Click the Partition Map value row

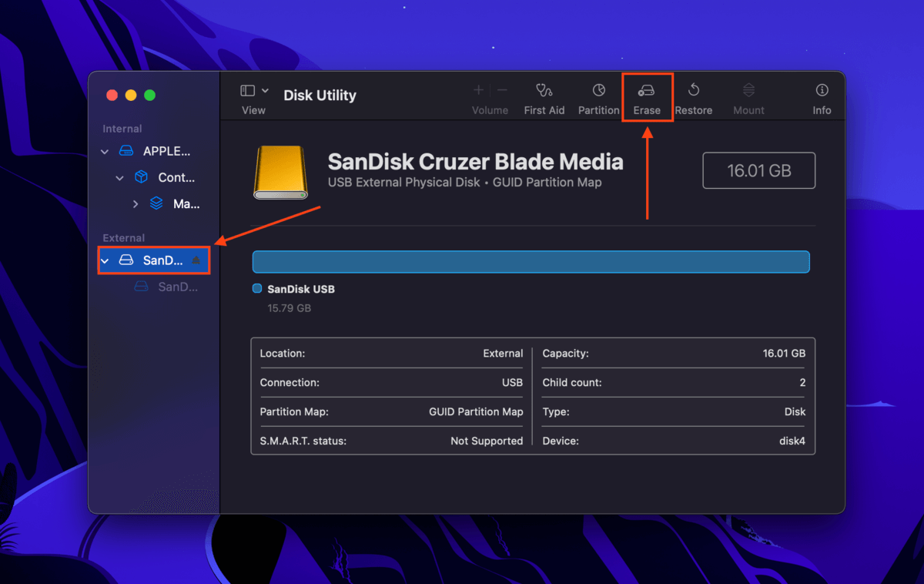pyautogui.click(x=391, y=411)
